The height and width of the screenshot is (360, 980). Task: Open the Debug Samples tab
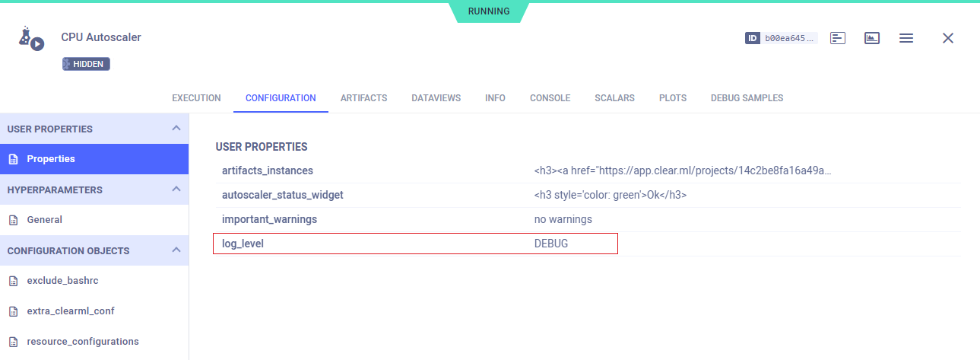747,98
